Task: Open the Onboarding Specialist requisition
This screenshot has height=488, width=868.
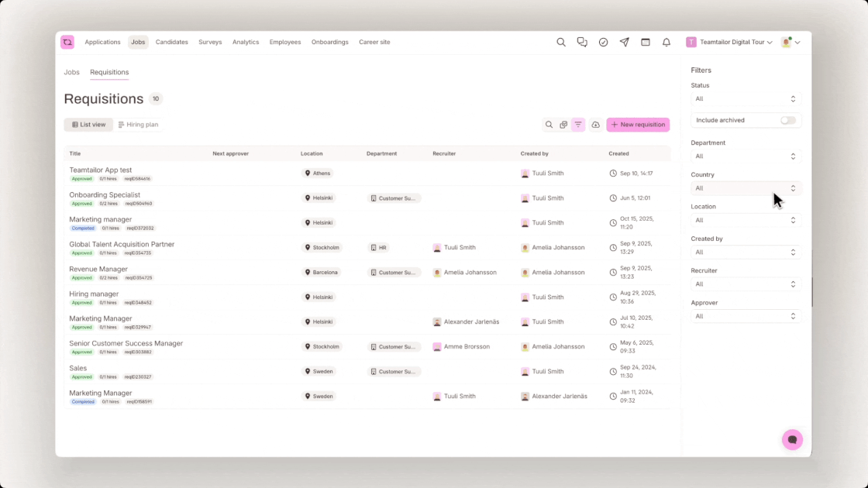Action: coord(105,194)
